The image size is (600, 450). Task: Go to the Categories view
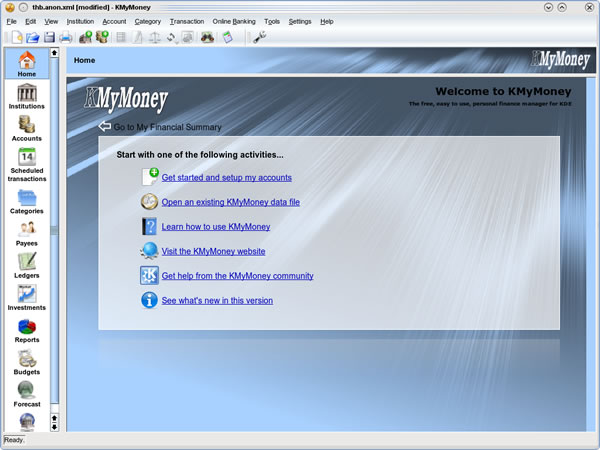click(27, 201)
